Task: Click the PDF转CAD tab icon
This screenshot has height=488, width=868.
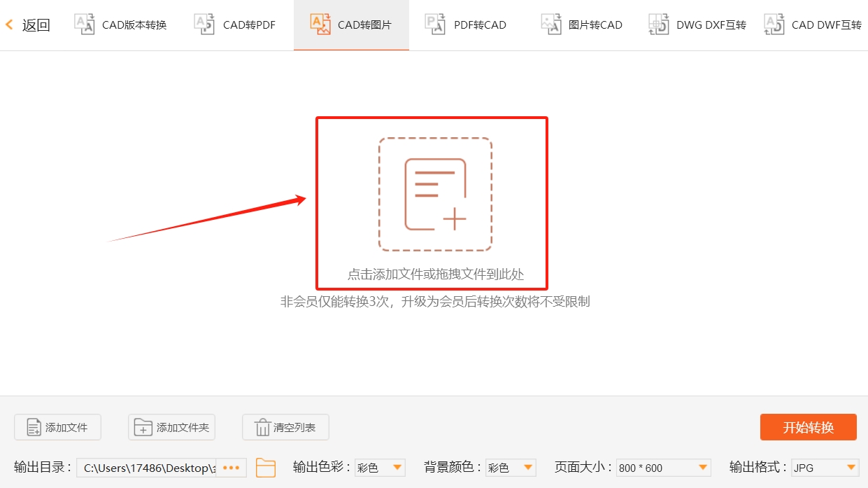Action: coord(435,25)
